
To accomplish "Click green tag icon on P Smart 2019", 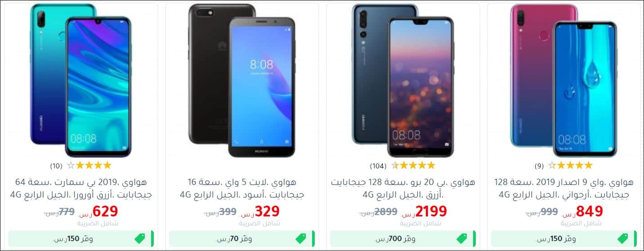I will point(140,238).
